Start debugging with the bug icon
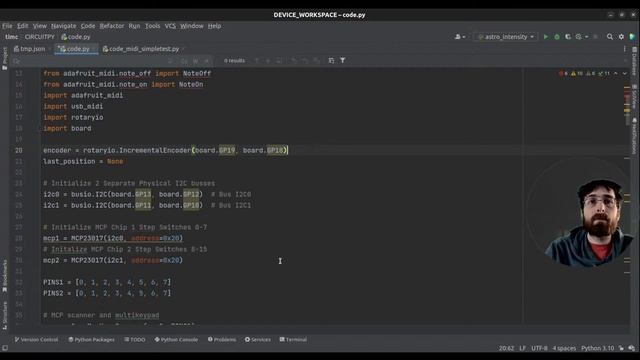 (x=557, y=37)
